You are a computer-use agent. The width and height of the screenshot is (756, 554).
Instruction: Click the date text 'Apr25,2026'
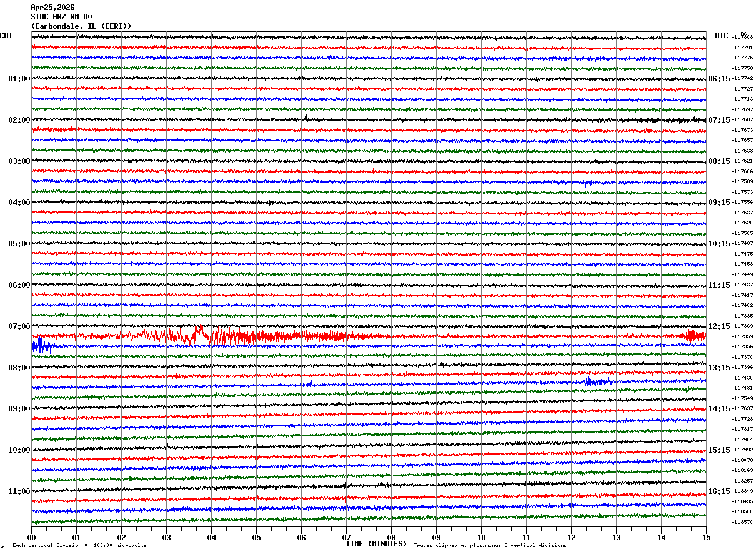pos(52,8)
